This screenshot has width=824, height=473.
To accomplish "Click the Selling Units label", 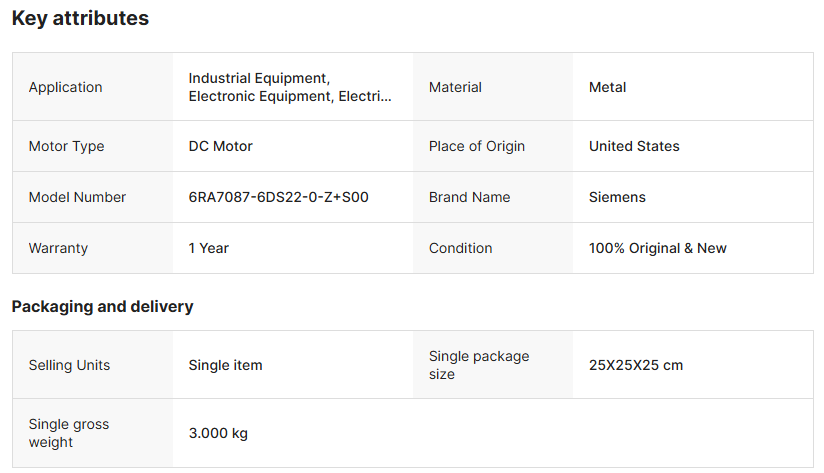I will click(69, 365).
